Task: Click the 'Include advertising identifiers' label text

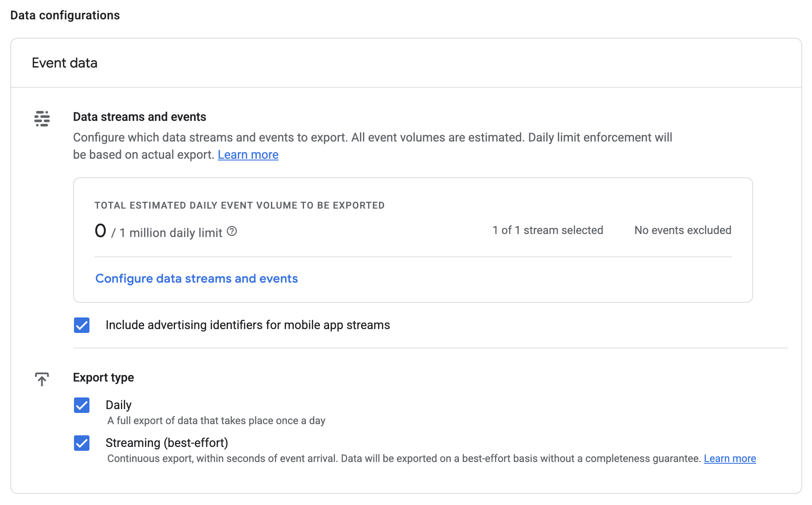Action: point(248,325)
